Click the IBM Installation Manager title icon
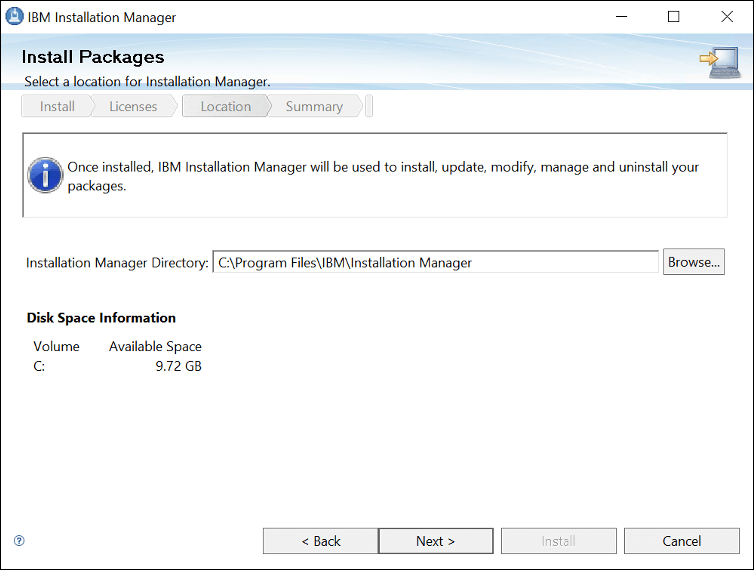 (14, 16)
